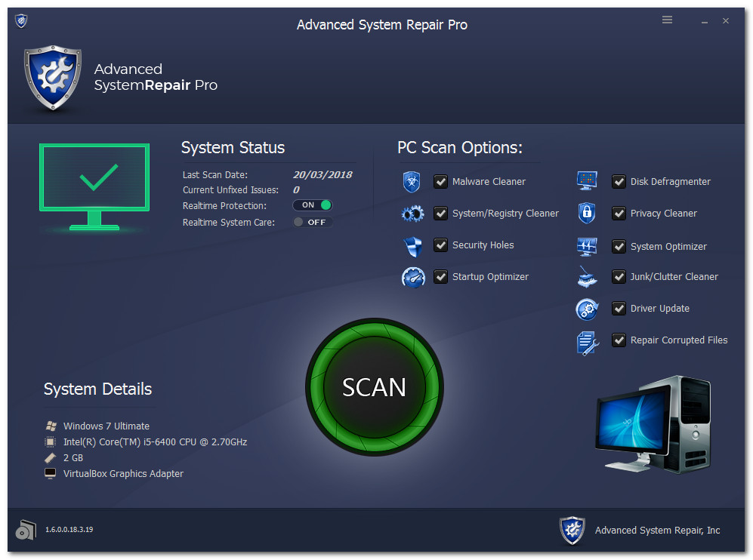Image resolution: width=753 pixels, height=560 pixels.
Task: Click the CPU chip icon in System Details
Action: coord(50,442)
